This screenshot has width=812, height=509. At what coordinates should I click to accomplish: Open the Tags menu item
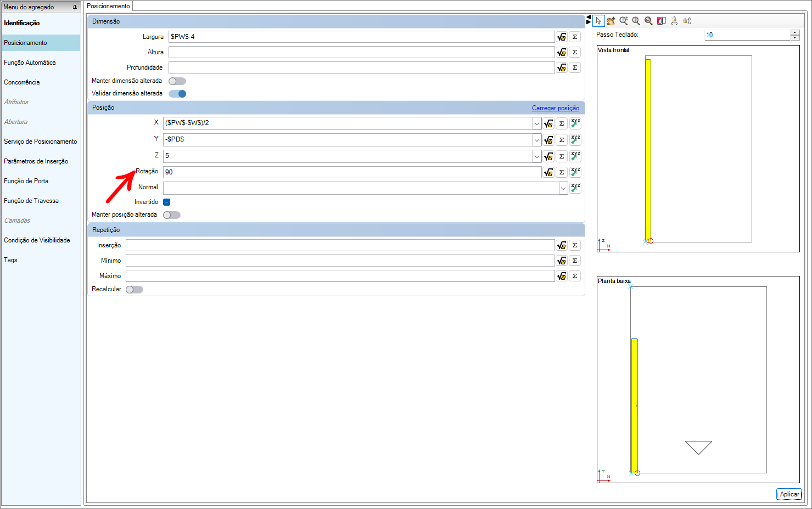pyautogui.click(x=10, y=260)
